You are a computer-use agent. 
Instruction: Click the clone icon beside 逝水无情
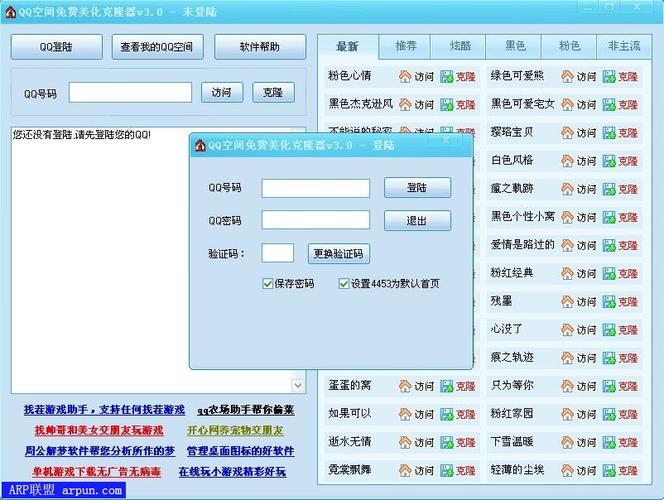pos(447,441)
